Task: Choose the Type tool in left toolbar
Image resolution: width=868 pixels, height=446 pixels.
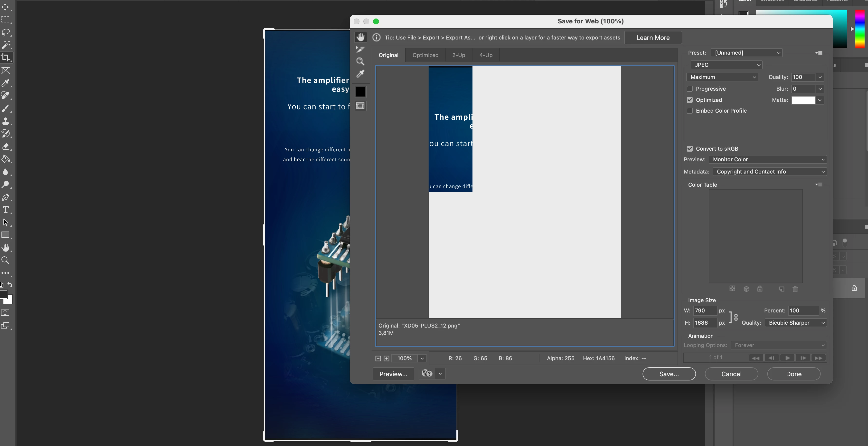Action: [6, 210]
